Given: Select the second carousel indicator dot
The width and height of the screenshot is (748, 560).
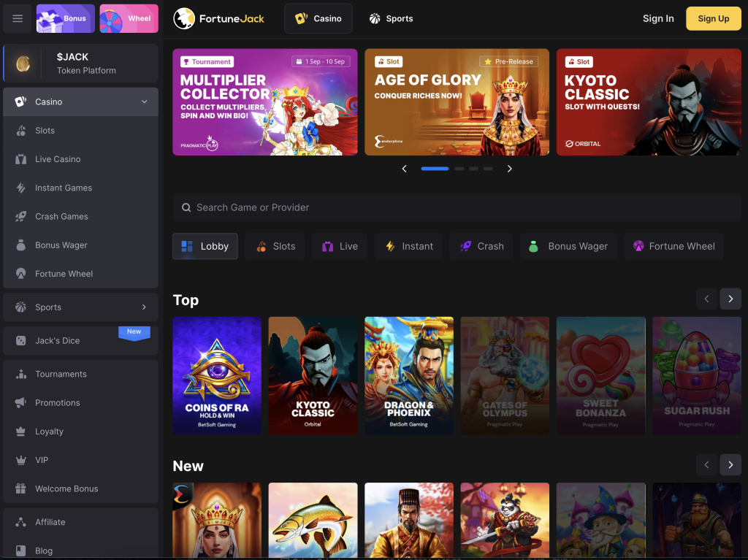Looking at the screenshot, I should click(x=459, y=169).
